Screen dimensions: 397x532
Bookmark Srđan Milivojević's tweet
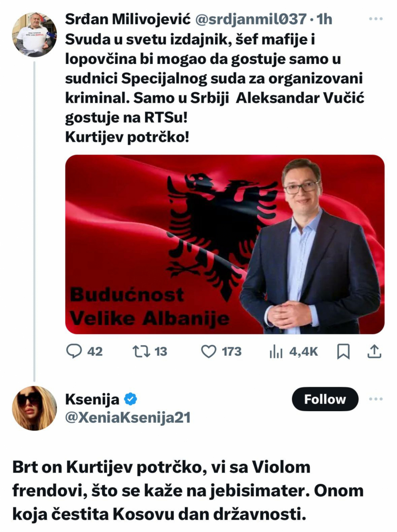(343, 351)
